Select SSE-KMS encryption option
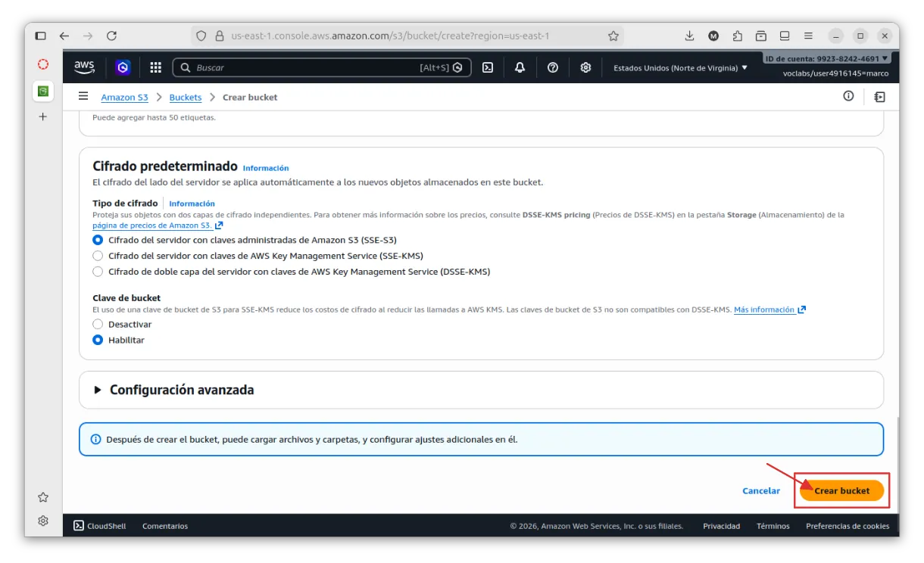924x563 pixels. coord(98,256)
